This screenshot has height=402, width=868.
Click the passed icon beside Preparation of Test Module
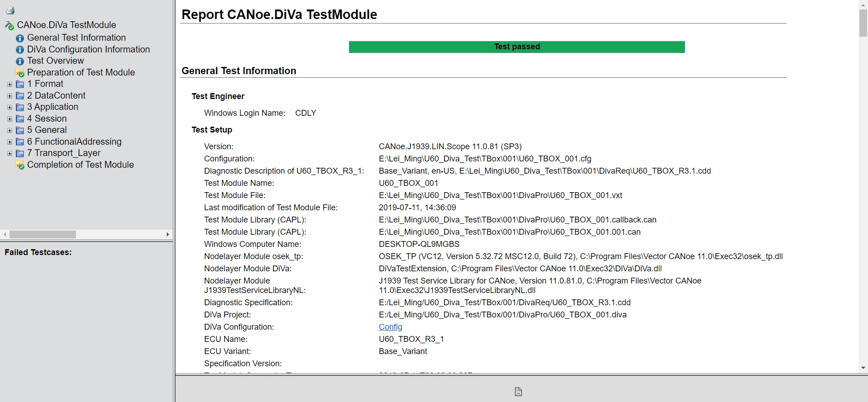[x=20, y=73]
